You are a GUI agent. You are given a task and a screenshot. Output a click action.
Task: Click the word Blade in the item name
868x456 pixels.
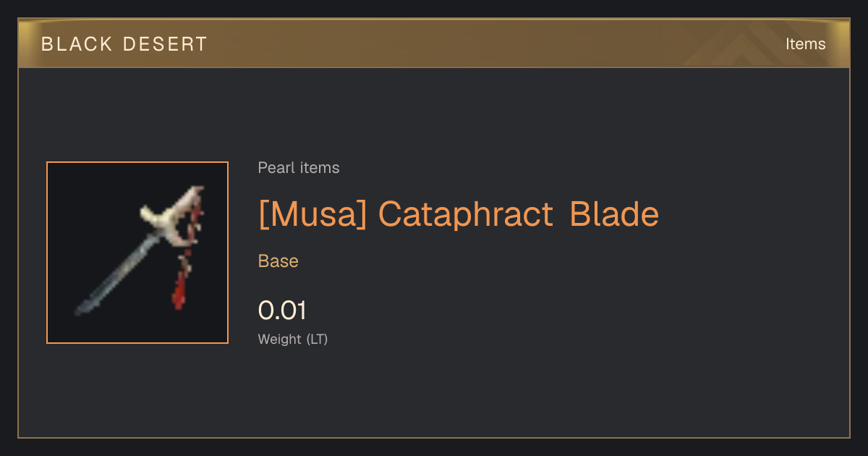[x=615, y=214]
